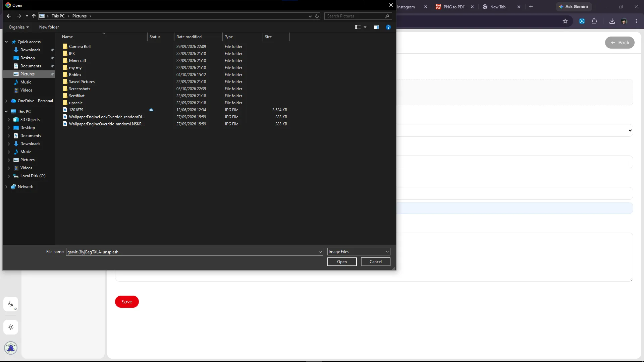Screen dimensions: 644x362
Task: Click the search magnifier in Search Pictures
Action: tap(387, 16)
